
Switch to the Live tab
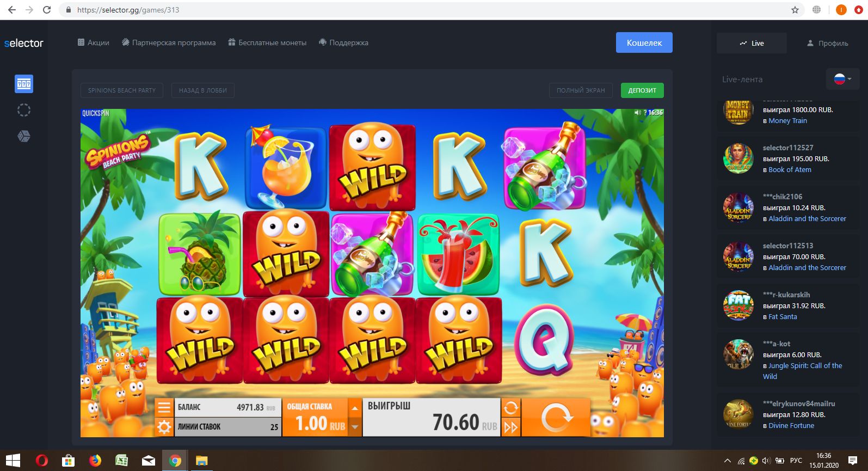coord(752,43)
